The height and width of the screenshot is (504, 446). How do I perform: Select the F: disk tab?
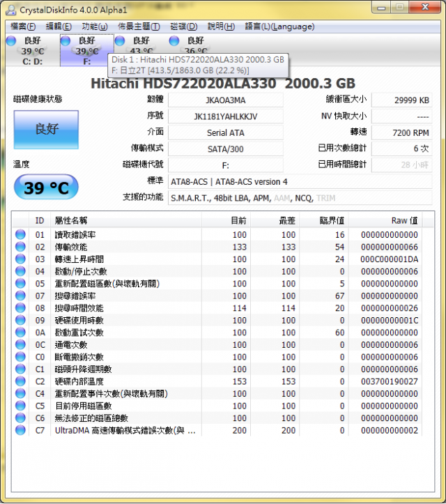(86, 50)
